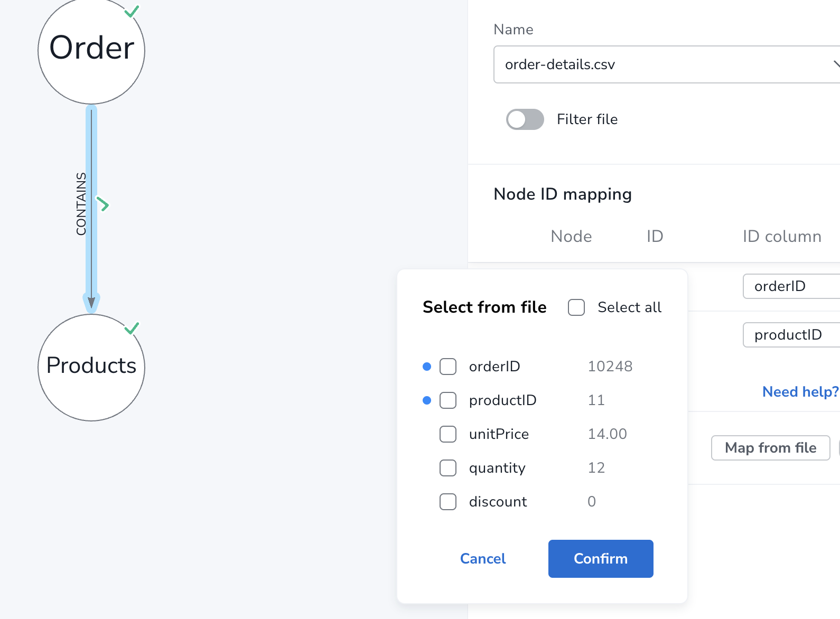Image resolution: width=840 pixels, height=619 pixels.
Task: Click the 10248 sample value
Action: (610, 367)
